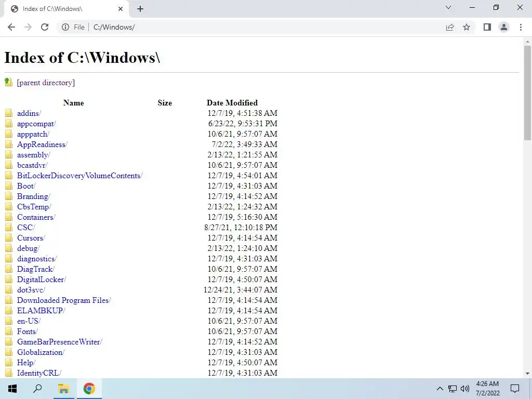Click the forward navigation arrow
This screenshot has height=399, width=532.
(28, 27)
